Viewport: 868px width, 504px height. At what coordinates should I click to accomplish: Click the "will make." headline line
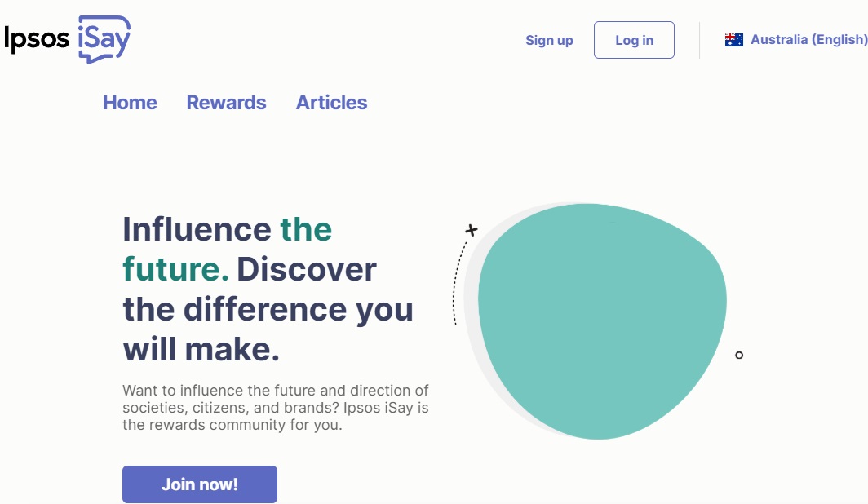pos(201,349)
